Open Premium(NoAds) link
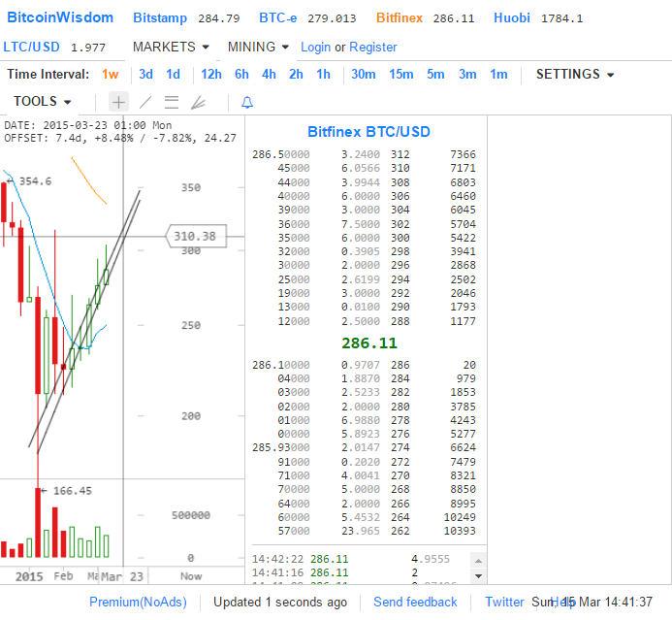The width and height of the screenshot is (672, 620). (138, 602)
